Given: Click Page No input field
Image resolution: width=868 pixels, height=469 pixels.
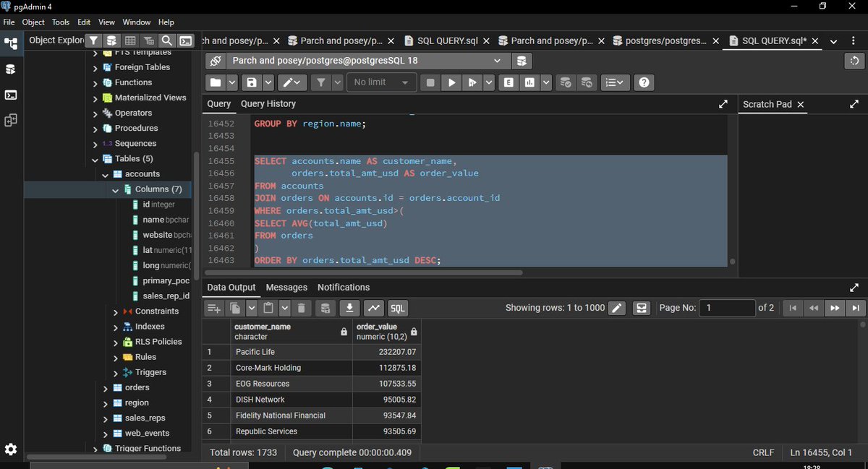Looking at the screenshot, I should pos(728,308).
